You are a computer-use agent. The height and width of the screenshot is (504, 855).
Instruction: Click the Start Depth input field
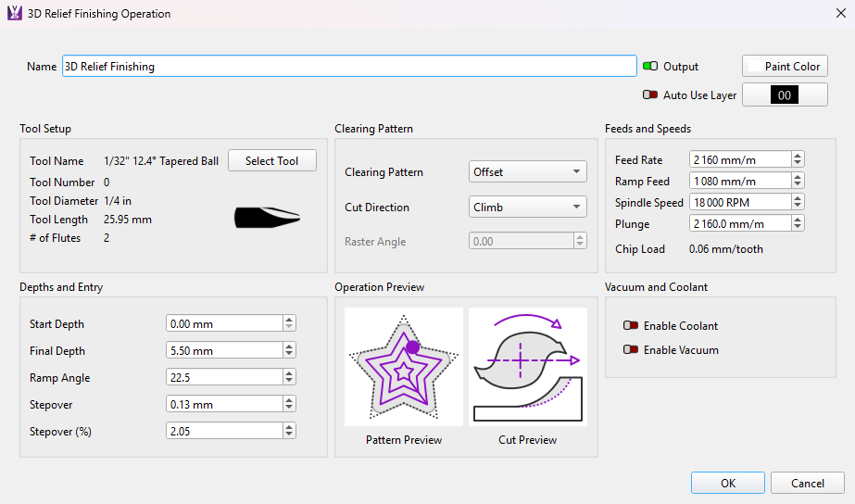point(224,323)
